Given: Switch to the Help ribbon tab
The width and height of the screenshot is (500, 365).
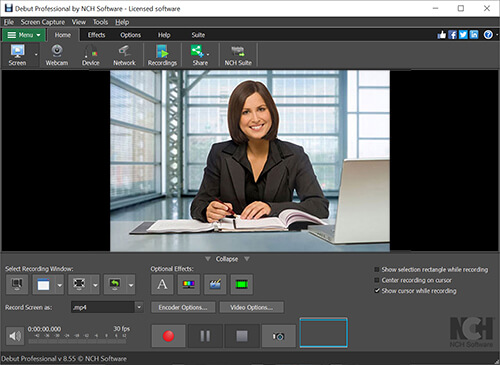Looking at the screenshot, I should (x=164, y=35).
